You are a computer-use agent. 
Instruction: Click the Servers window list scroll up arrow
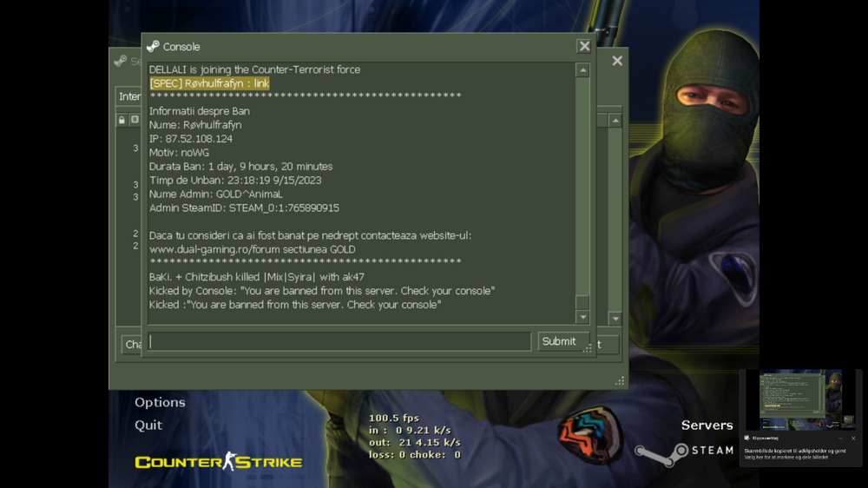615,120
